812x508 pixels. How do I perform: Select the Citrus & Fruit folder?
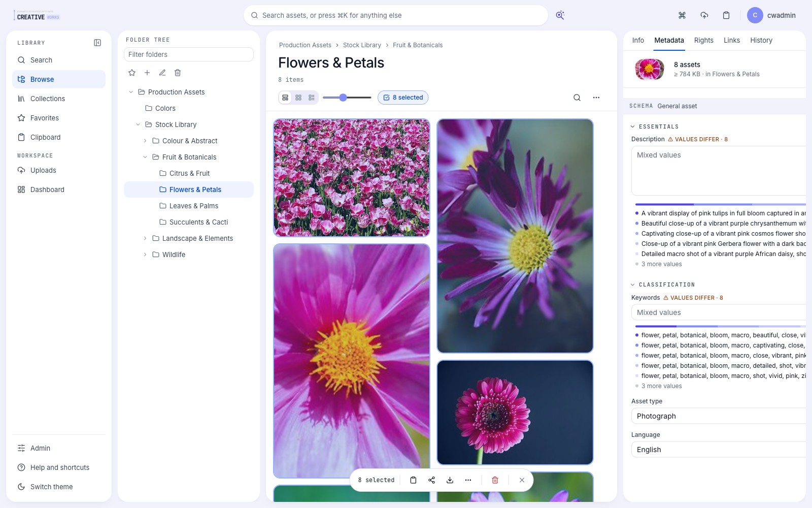point(189,173)
